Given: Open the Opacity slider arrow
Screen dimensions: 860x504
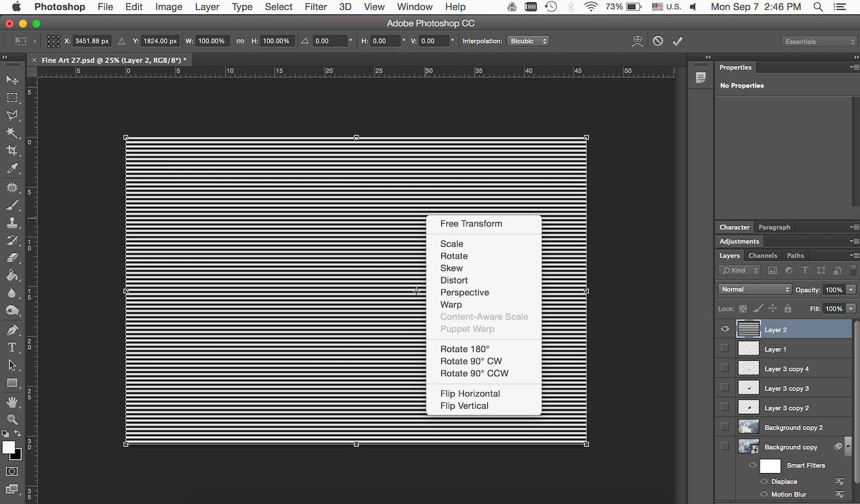Looking at the screenshot, I should 851,290.
